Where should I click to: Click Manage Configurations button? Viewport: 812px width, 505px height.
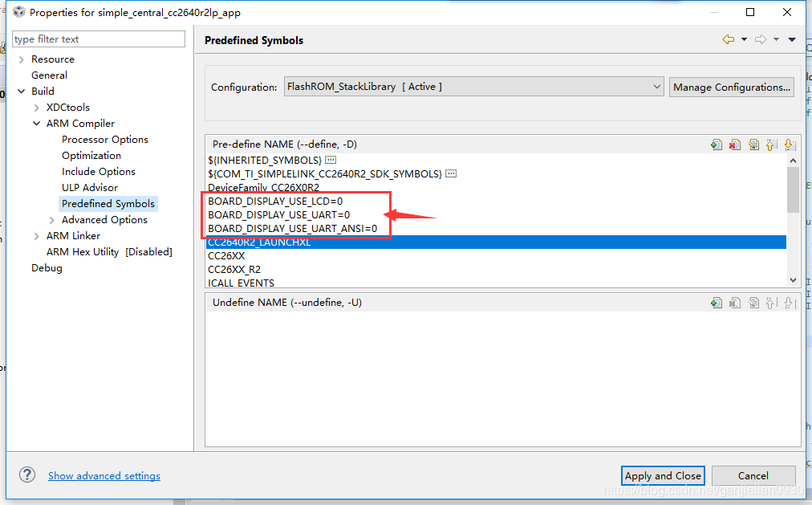coord(731,87)
